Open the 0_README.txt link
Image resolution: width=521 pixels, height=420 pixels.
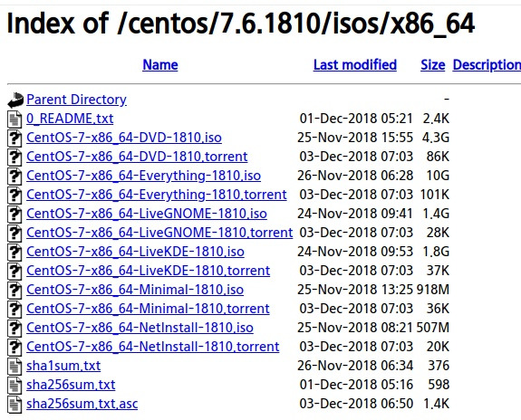70,119
